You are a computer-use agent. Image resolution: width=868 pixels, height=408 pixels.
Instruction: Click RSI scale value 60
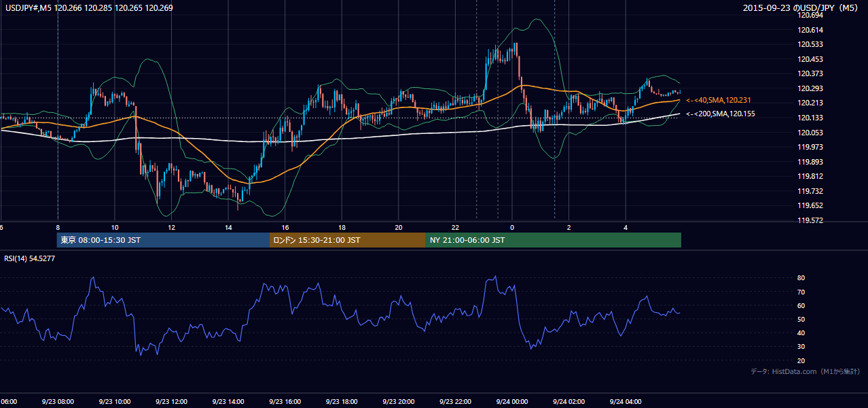click(801, 305)
